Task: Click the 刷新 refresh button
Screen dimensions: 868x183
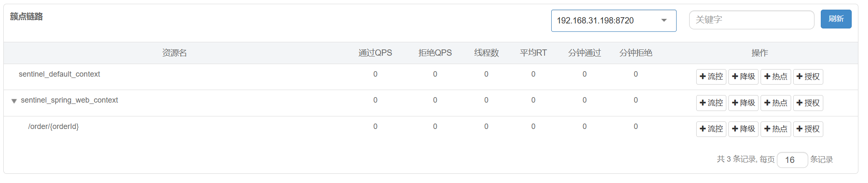Action: point(836,19)
